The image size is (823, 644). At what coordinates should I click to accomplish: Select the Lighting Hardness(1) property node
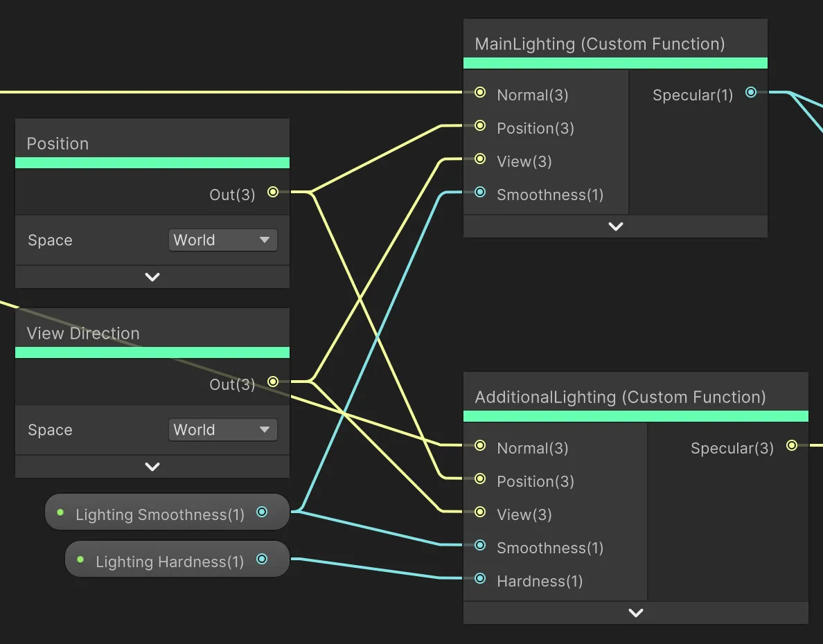[x=177, y=559]
